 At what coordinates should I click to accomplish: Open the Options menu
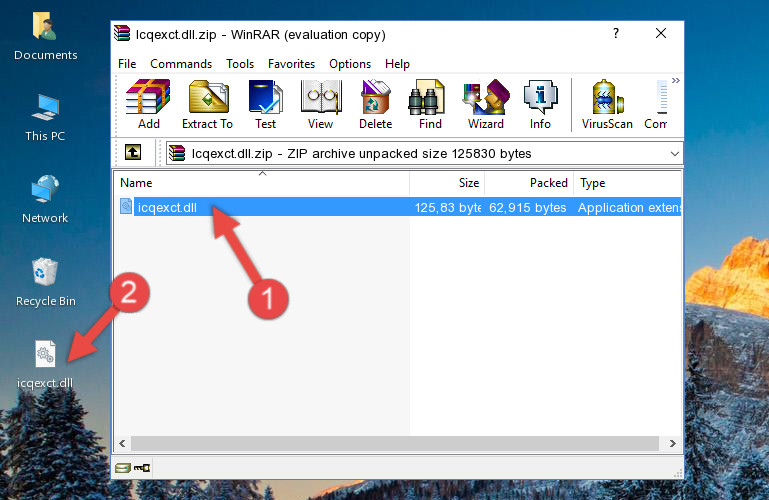tap(350, 64)
